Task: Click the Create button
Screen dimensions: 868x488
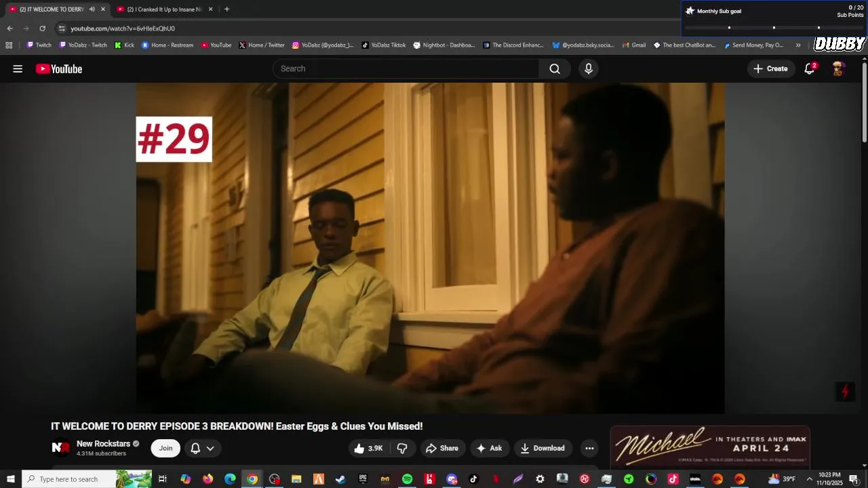Action: click(771, 68)
